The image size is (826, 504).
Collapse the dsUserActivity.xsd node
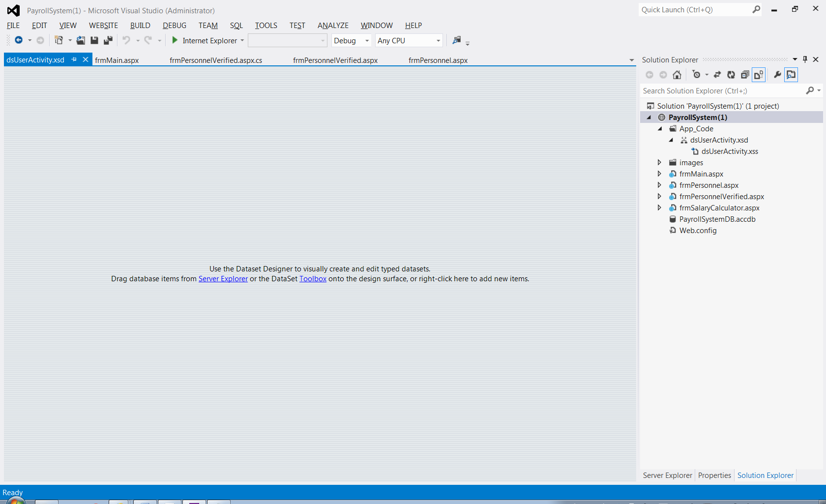click(x=671, y=140)
